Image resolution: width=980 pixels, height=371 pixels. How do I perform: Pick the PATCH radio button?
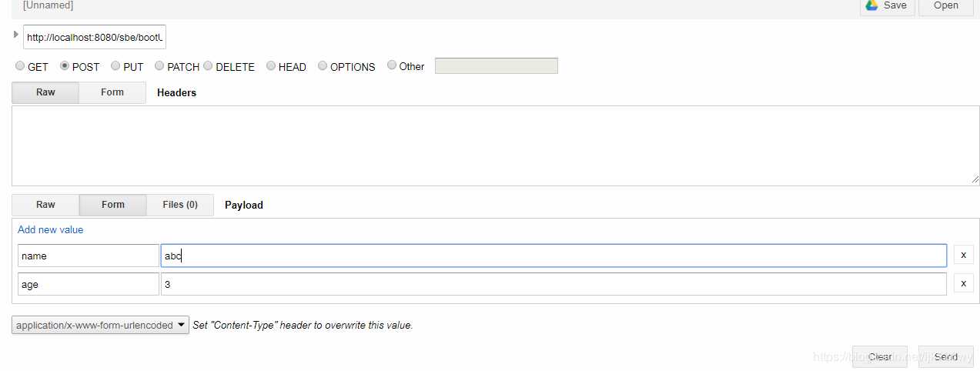tap(159, 66)
